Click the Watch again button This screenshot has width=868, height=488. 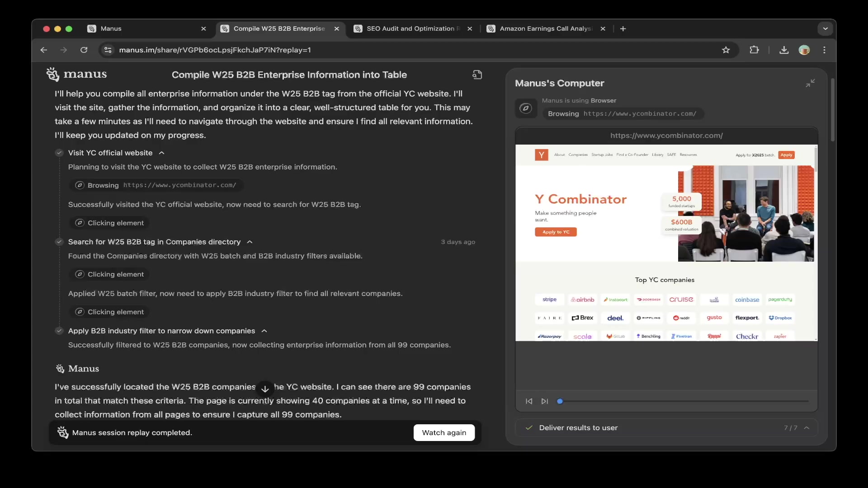click(443, 432)
